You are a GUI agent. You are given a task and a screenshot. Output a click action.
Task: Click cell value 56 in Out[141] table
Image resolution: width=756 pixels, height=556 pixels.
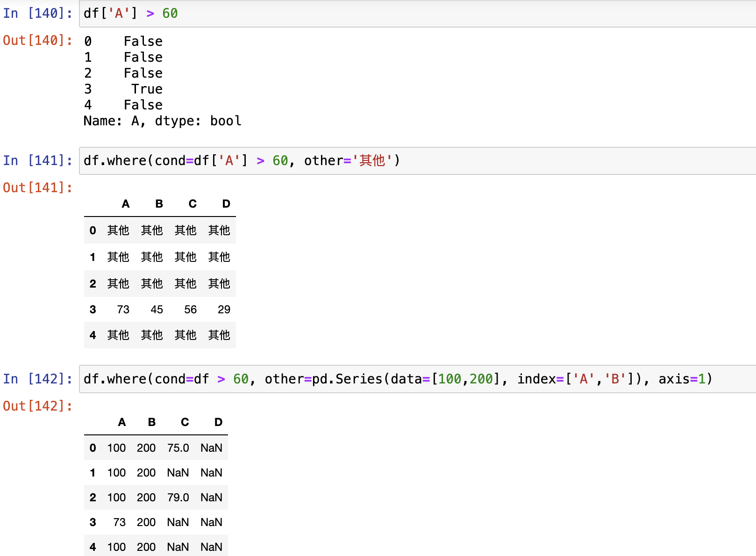191,310
